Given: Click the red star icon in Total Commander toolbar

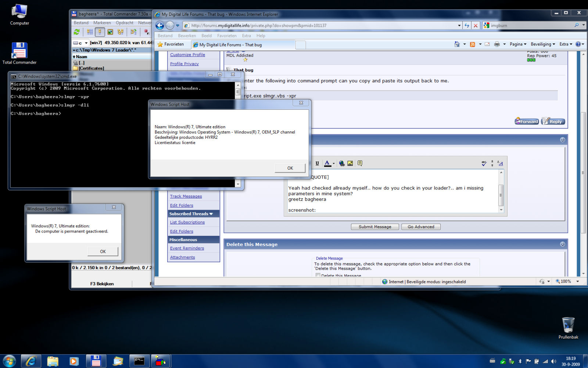Looking at the screenshot, I should pos(146,32).
